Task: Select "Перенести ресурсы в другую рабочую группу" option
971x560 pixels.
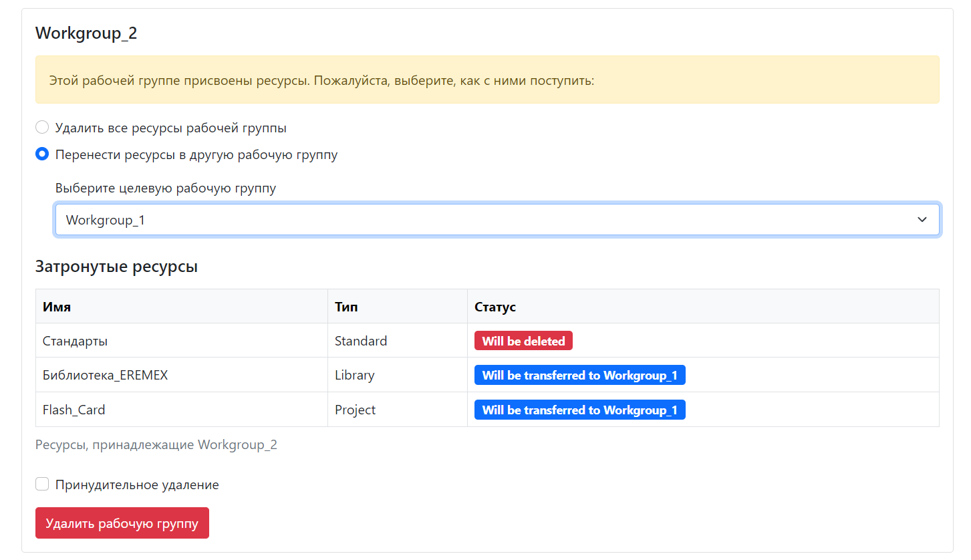Action: pos(42,154)
